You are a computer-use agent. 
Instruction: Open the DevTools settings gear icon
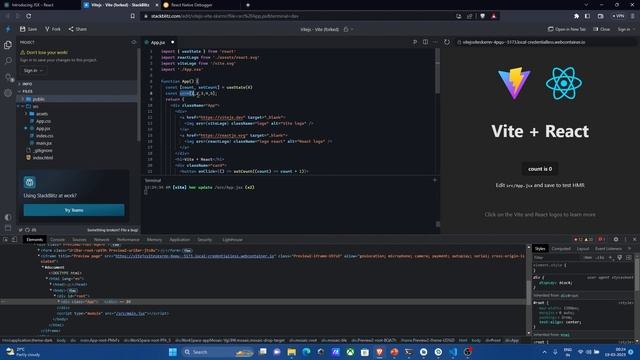pos(616,239)
